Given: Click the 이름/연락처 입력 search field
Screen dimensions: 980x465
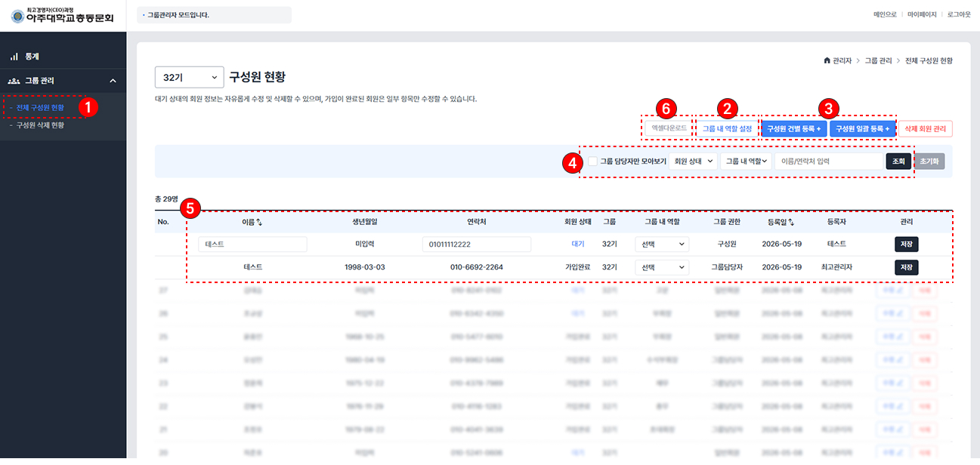Looking at the screenshot, I should [829, 161].
